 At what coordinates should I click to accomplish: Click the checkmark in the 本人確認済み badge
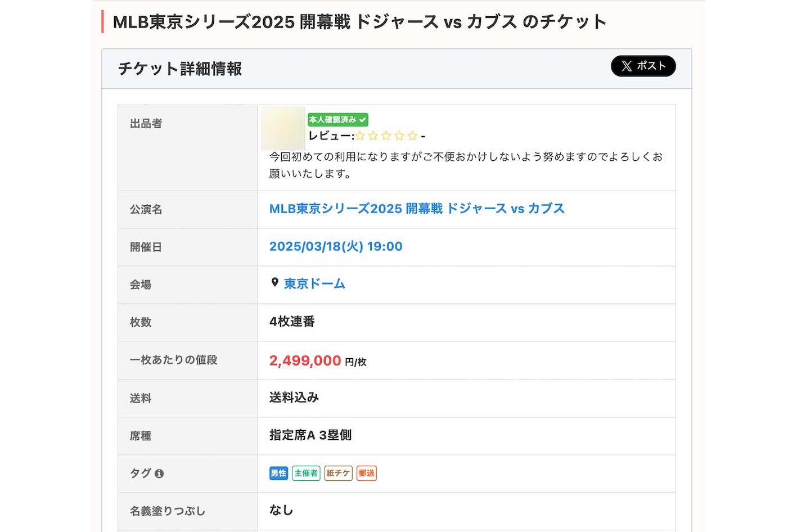pyautogui.click(x=362, y=119)
